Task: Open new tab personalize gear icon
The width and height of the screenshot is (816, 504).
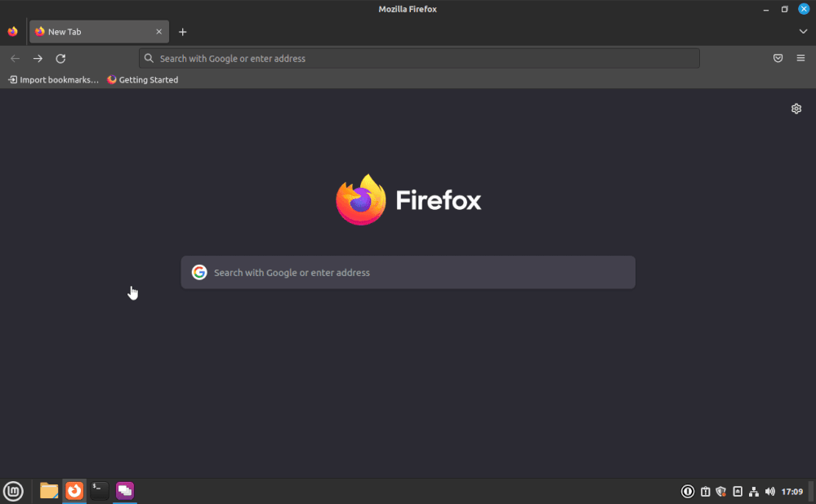Action: (796, 109)
